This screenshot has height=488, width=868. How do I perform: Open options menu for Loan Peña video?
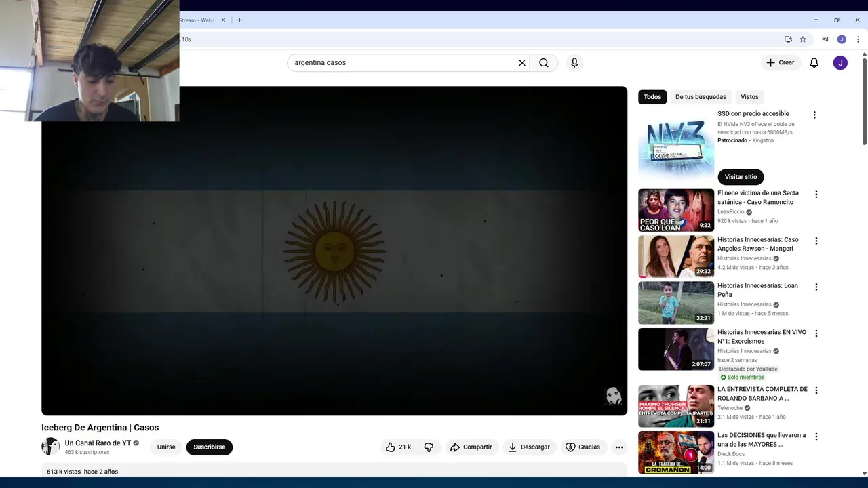tap(816, 287)
